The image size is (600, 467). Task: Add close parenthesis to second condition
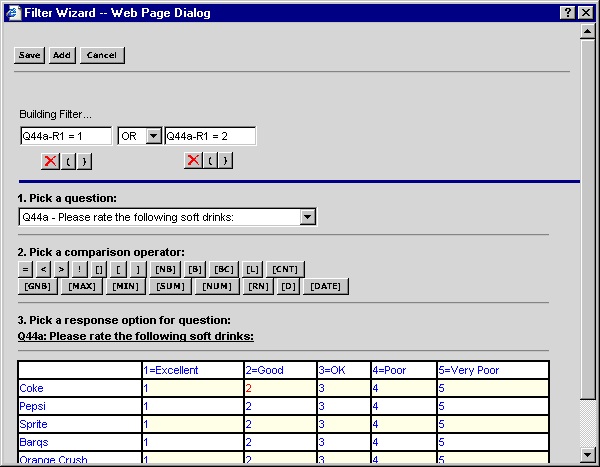tap(226, 161)
